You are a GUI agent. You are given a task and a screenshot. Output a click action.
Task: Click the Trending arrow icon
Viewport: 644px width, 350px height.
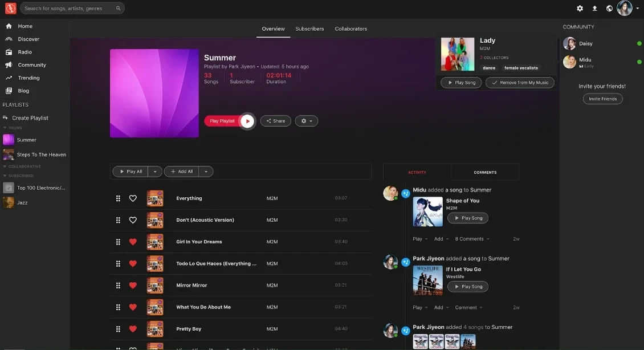(9, 78)
